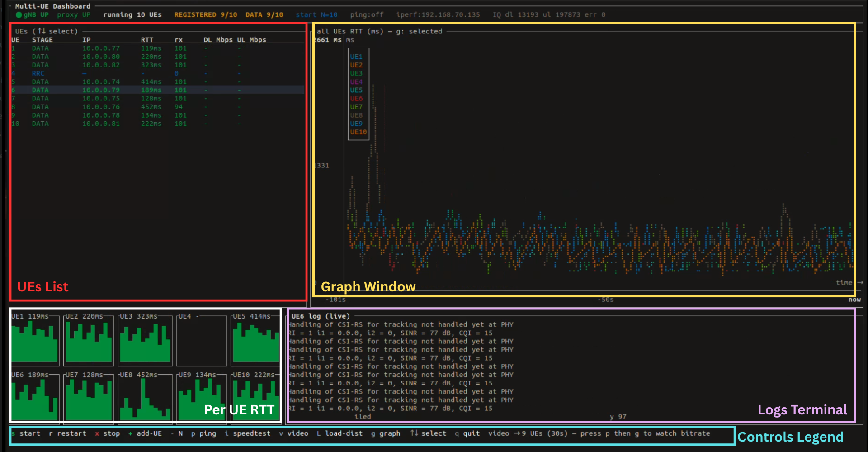Toggle the ping:off header indicator

point(367,15)
